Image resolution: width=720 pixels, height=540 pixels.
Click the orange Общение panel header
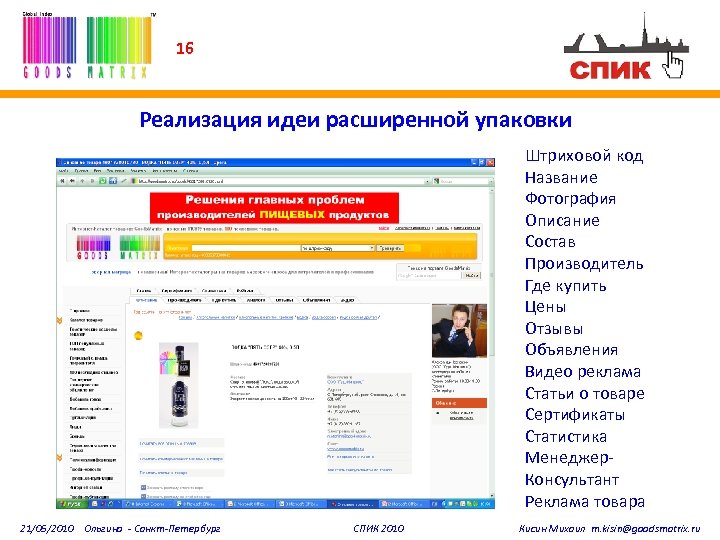click(x=459, y=403)
